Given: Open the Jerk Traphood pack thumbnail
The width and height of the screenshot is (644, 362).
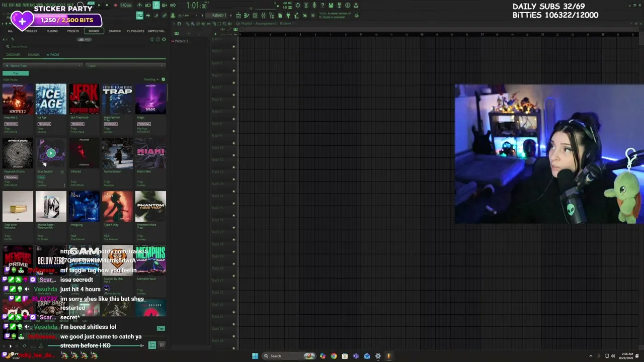Looking at the screenshot, I should click(84, 99).
